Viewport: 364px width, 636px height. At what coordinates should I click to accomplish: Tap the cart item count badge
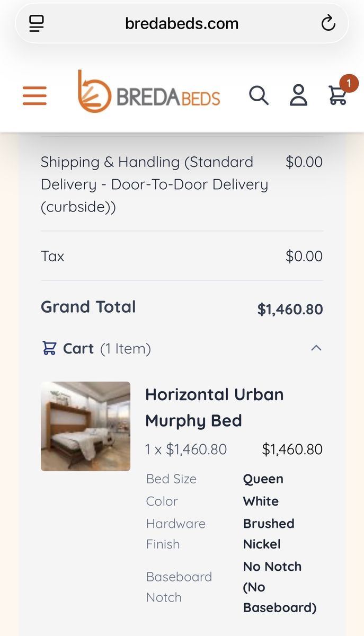pyautogui.click(x=349, y=83)
